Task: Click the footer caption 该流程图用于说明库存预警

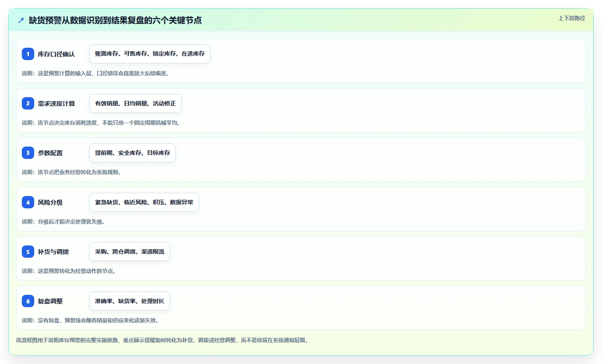Action: coord(162,340)
